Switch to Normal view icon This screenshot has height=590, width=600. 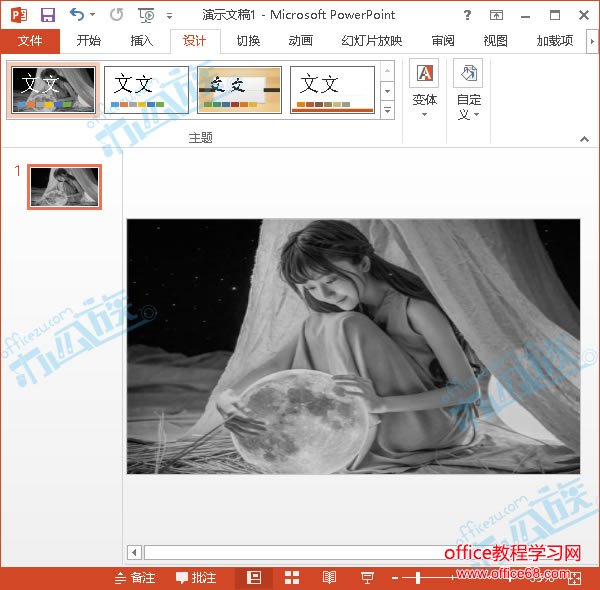click(x=254, y=578)
